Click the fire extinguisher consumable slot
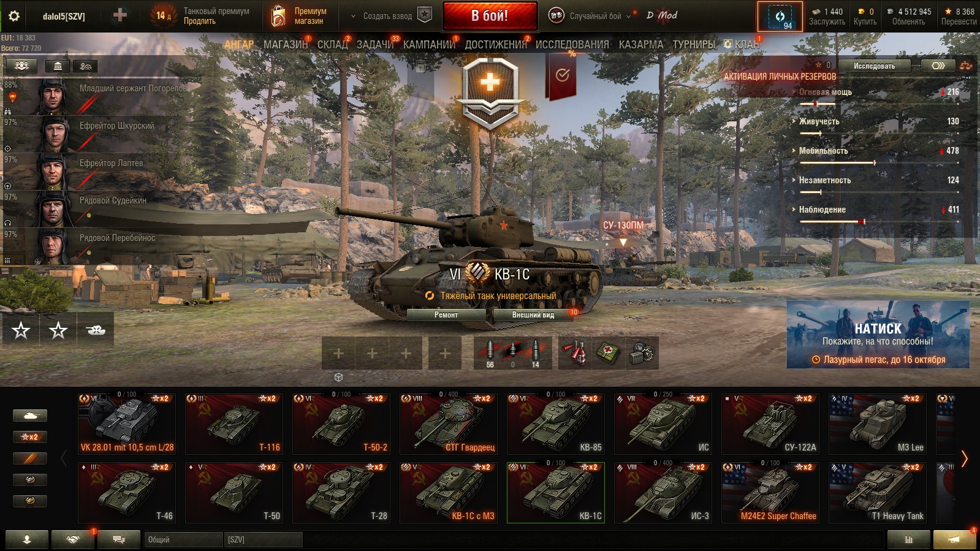Image resolution: width=980 pixels, height=551 pixels. (x=575, y=352)
